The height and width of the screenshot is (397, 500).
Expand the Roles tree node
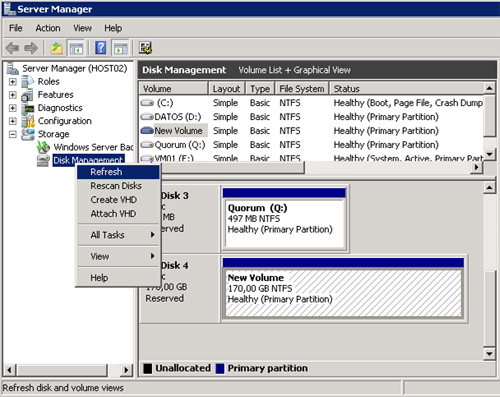(12, 82)
